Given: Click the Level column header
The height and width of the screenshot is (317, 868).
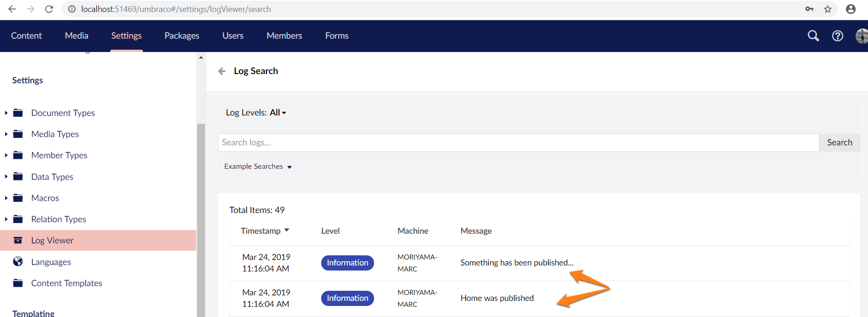Looking at the screenshot, I should pos(330,231).
